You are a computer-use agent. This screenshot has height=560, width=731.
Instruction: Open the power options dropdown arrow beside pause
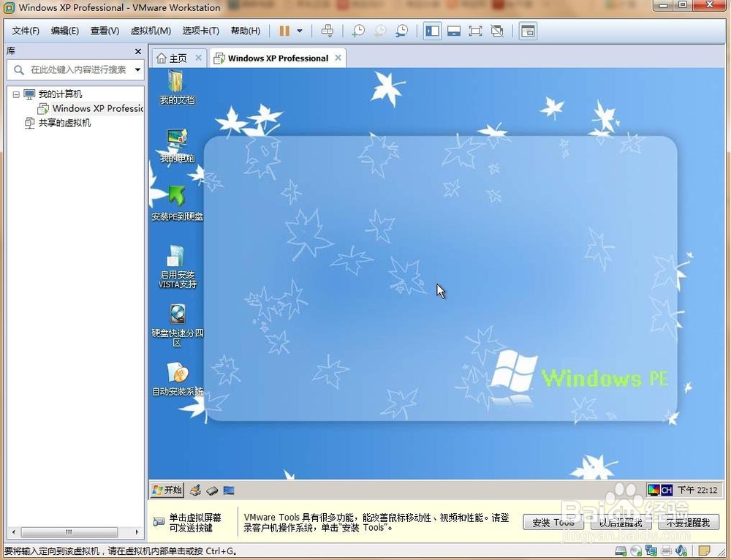[x=300, y=31]
